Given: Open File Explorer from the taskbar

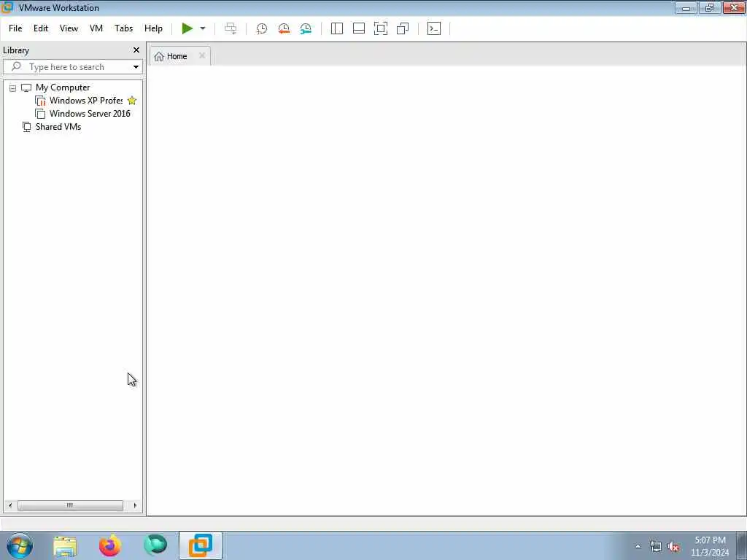Looking at the screenshot, I should pos(65,545).
